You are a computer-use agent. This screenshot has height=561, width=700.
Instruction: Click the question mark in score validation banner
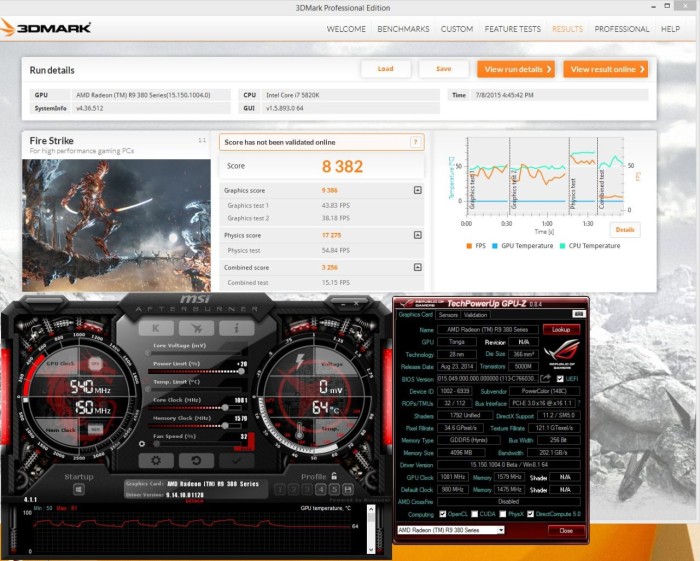pyautogui.click(x=415, y=142)
